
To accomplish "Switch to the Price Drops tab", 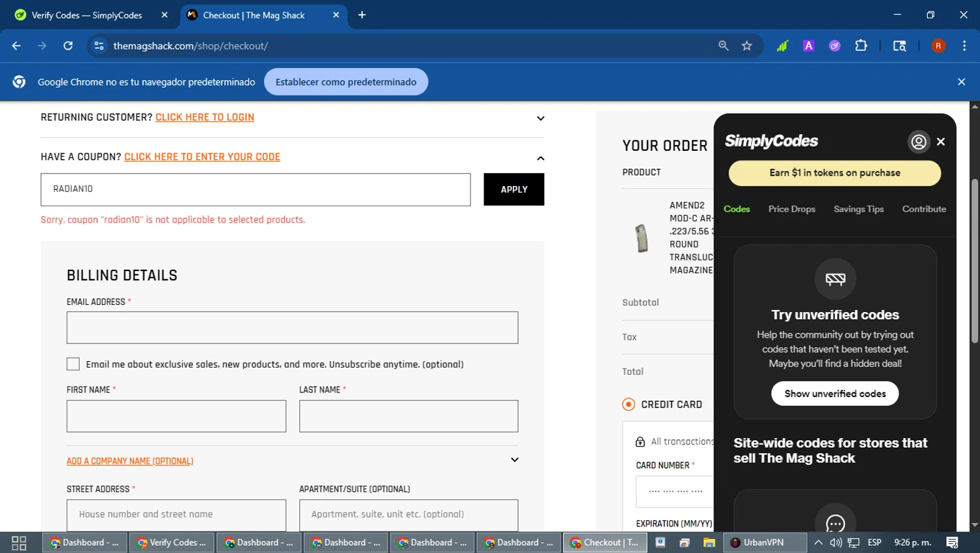I will tap(792, 209).
